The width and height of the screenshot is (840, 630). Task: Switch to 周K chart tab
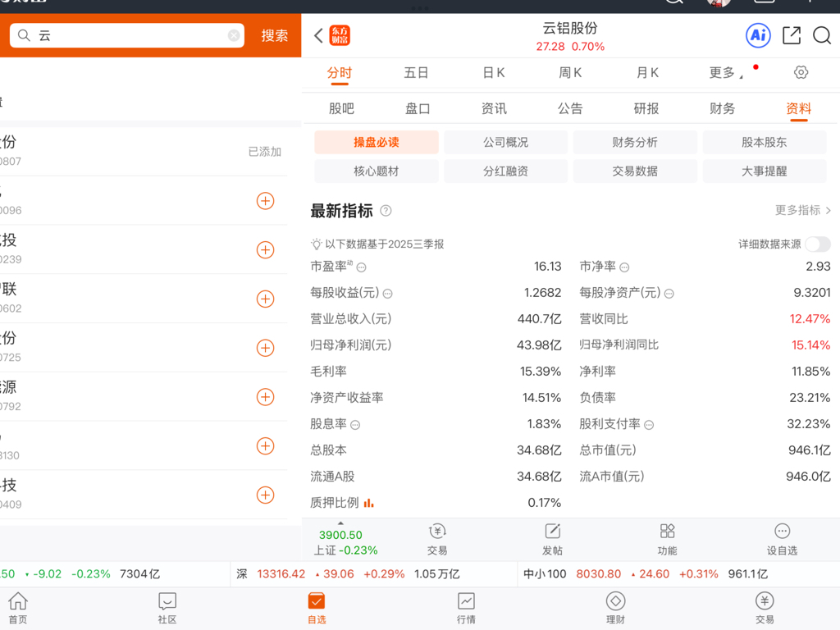[570, 73]
